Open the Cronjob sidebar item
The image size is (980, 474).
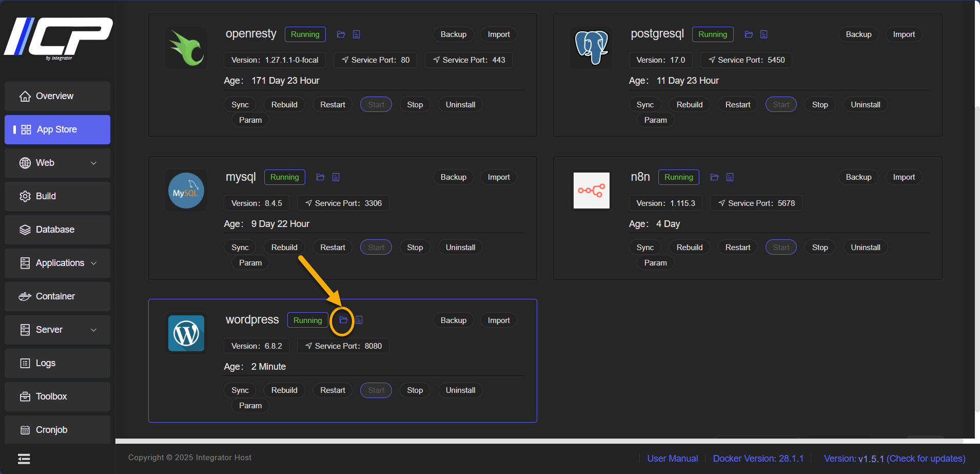coord(57,430)
